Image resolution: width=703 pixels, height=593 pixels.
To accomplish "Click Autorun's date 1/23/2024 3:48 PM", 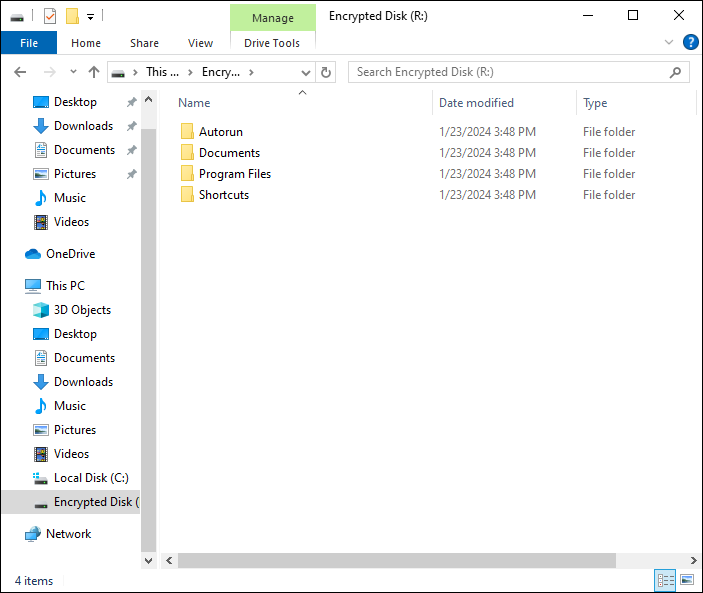I will 487,132.
